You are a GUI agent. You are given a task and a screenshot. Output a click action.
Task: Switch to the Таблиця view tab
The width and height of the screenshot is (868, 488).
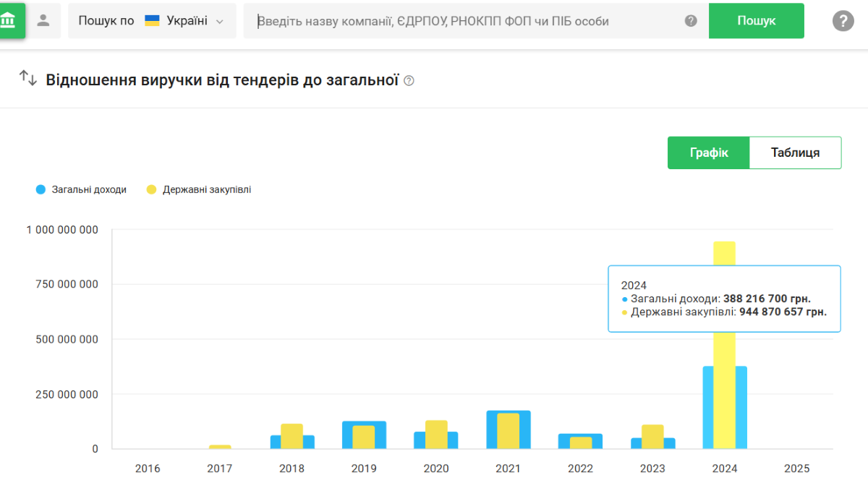(795, 153)
